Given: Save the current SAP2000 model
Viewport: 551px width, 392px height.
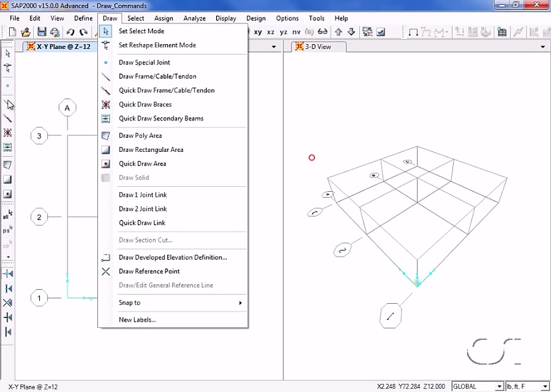Looking at the screenshot, I should point(42,32).
